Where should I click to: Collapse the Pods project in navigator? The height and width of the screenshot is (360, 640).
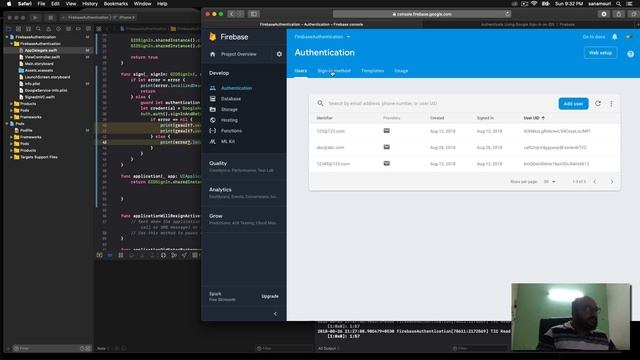click(7, 124)
